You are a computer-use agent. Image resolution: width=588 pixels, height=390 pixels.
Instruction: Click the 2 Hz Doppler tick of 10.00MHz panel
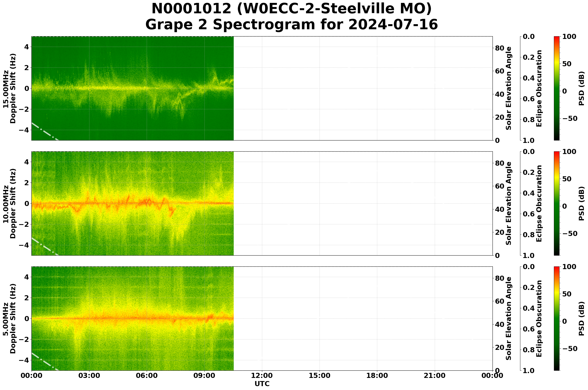(x=26, y=183)
